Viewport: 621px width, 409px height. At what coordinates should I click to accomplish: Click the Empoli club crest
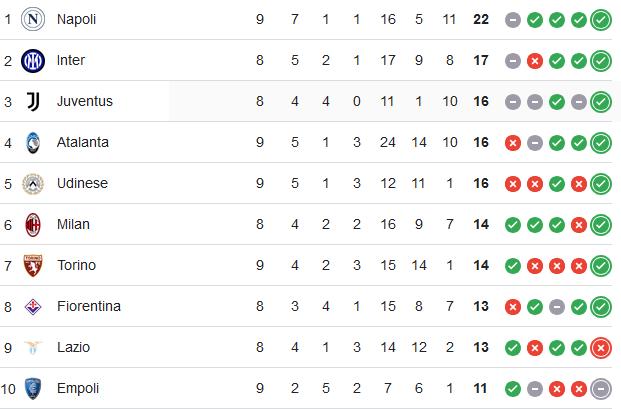coord(33,388)
